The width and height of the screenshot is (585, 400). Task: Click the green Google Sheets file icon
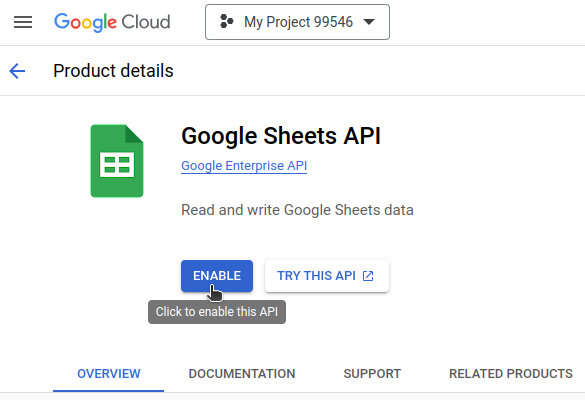[x=117, y=161]
